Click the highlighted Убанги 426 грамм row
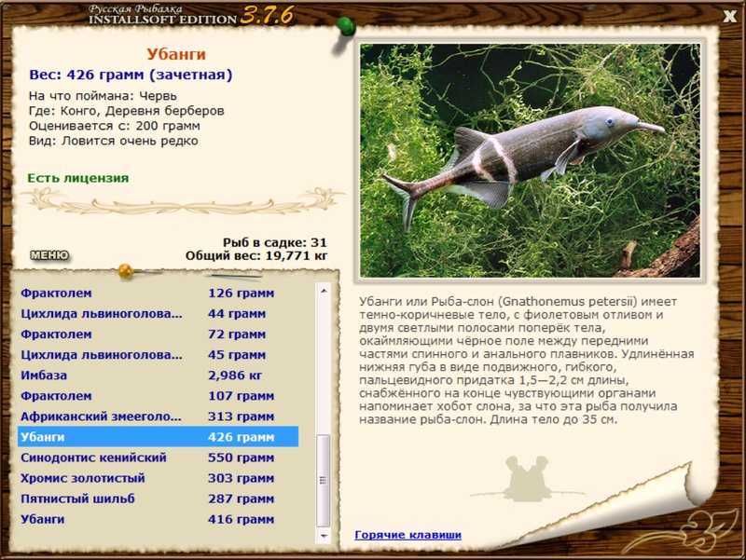Viewport: 746px width, 560px height. pyautogui.click(x=158, y=437)
